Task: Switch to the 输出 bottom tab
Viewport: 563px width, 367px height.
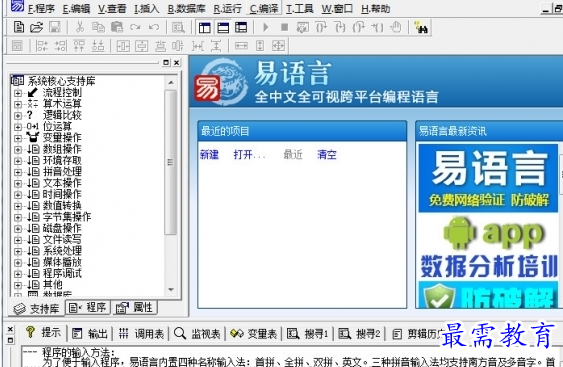Action: coord(90,334)
